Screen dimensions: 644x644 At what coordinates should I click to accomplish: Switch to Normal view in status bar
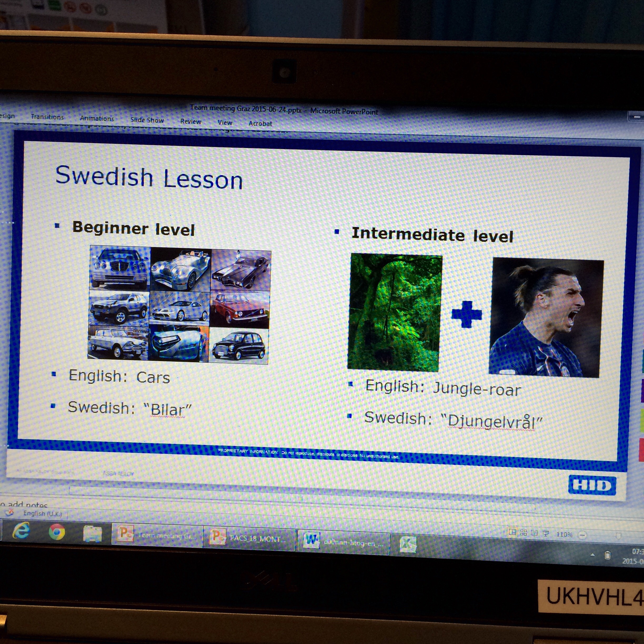pos(512,532)
